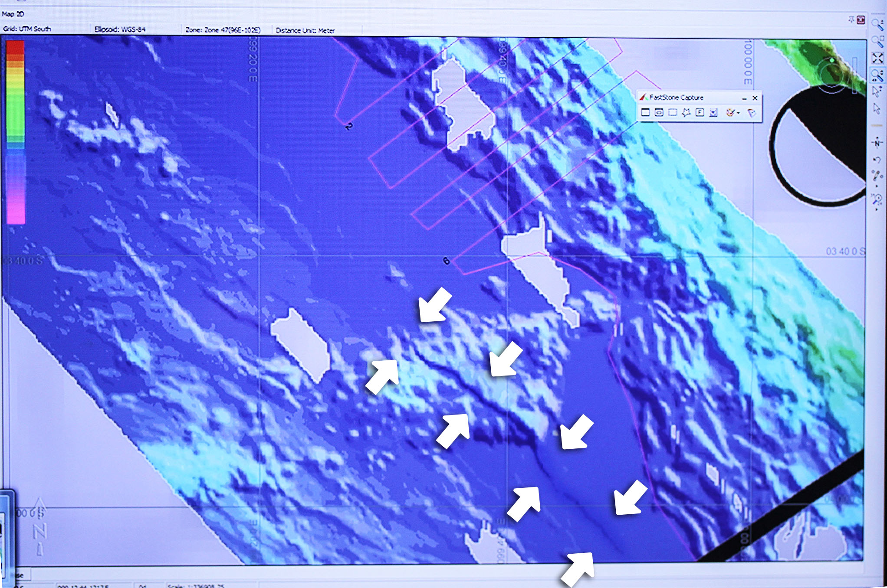Activate the zoom window tool
Image resolution: width=887 pixels, height=588 pixels.
click(877, 41)
